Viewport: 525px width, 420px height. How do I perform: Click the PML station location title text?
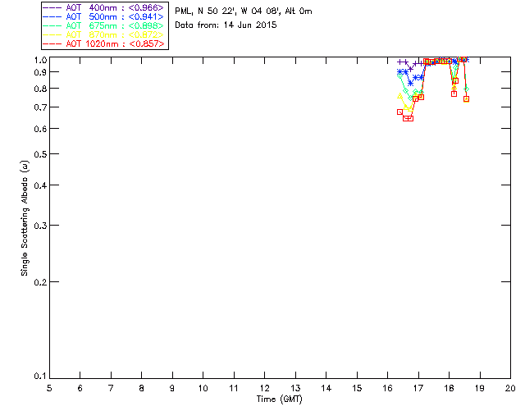coord(244,11)
